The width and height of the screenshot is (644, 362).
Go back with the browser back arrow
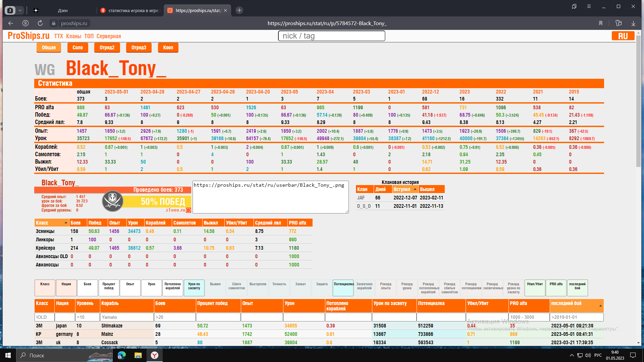[x=11, y=23]
